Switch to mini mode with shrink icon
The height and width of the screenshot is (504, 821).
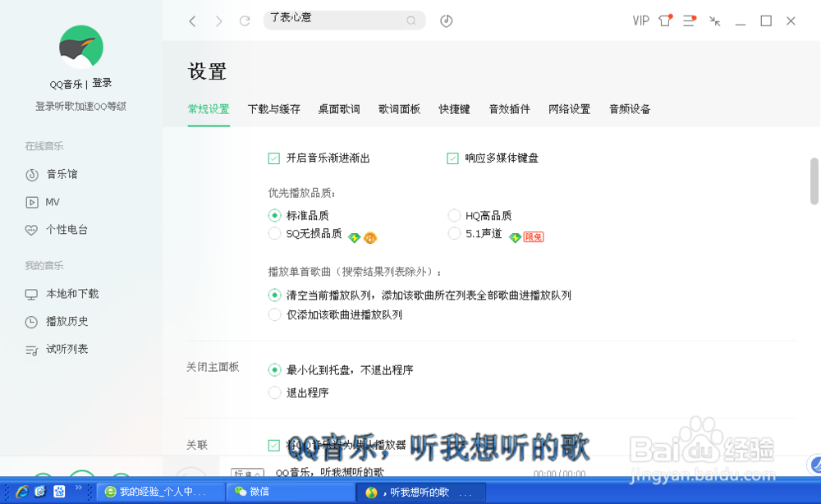coord(715,21)
